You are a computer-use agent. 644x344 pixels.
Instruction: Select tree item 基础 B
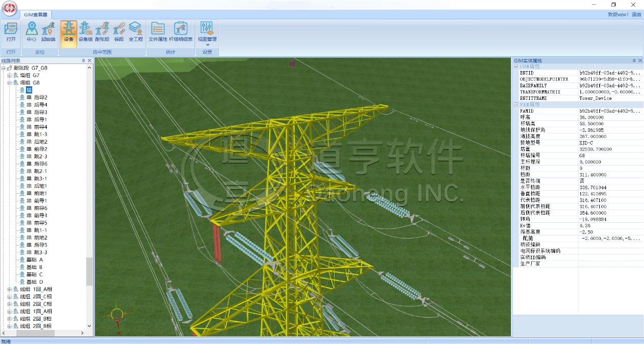35,267
